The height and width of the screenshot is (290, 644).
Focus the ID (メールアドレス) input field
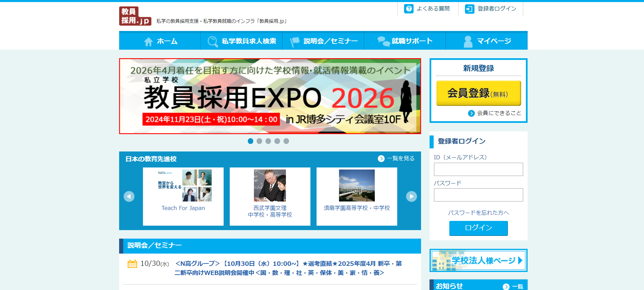tap(478, 169)
